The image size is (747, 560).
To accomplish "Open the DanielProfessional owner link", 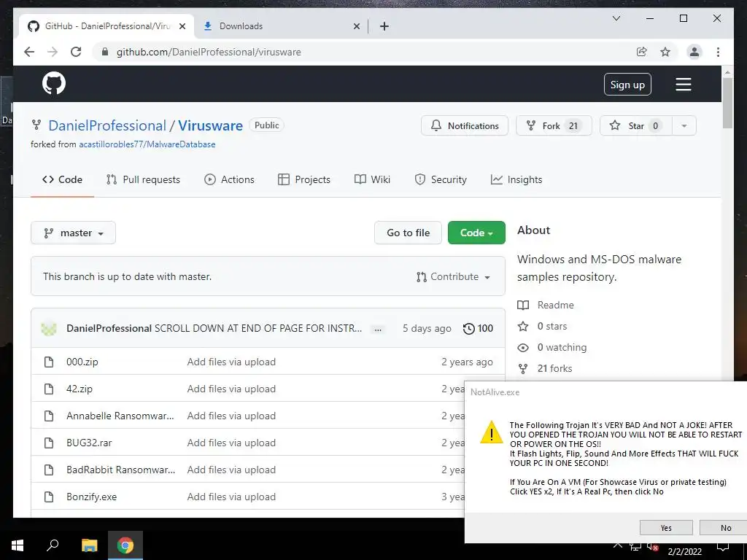I will click(107, 125).
